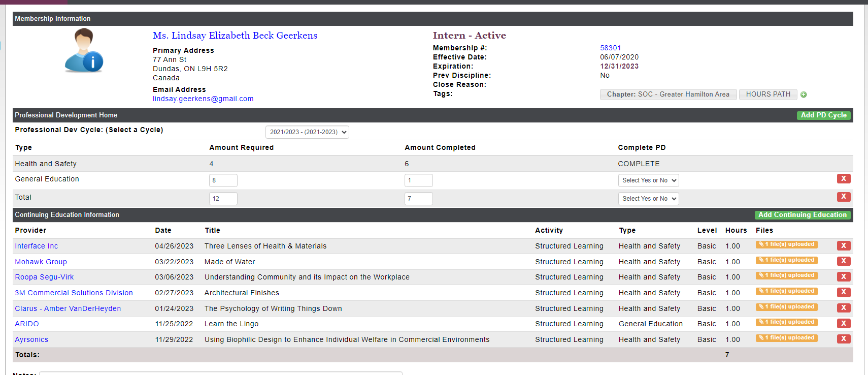This screenshot has height=375, width=868.
Task: Open uploaded file for Interface Inc row
Action: [x=787, y=244]
